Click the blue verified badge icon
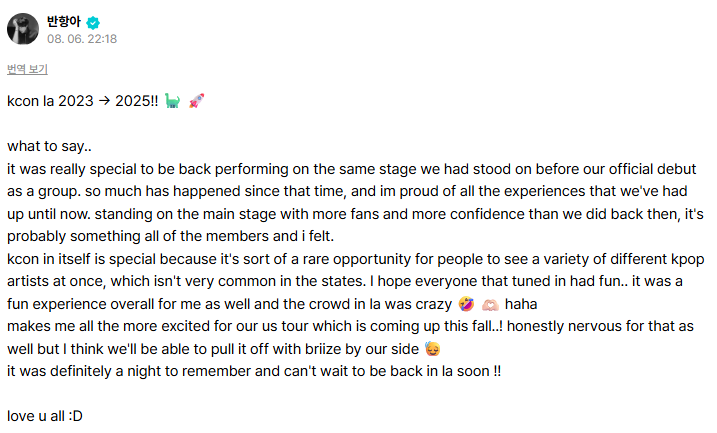The image size is (717, 433). tap(93, 22)
